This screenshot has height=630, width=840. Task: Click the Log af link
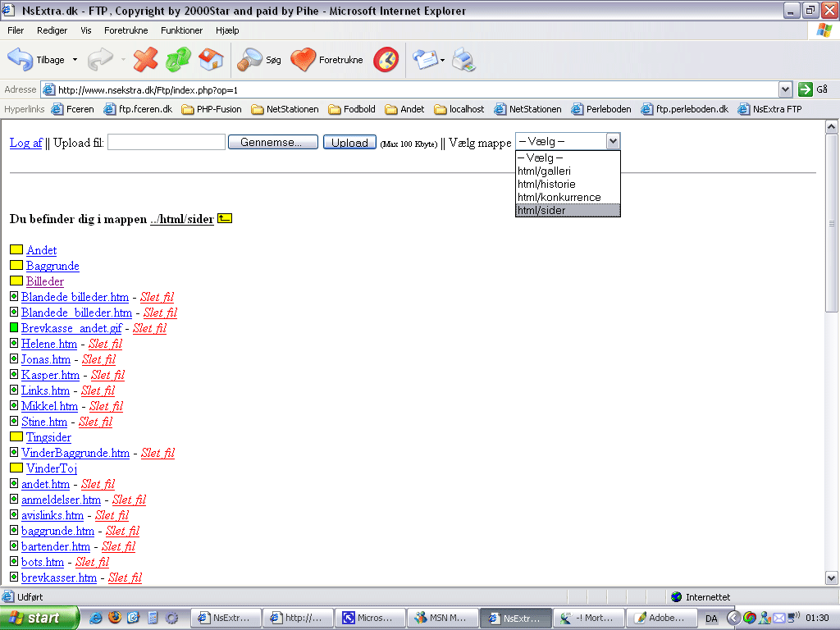tap(25, 143)
